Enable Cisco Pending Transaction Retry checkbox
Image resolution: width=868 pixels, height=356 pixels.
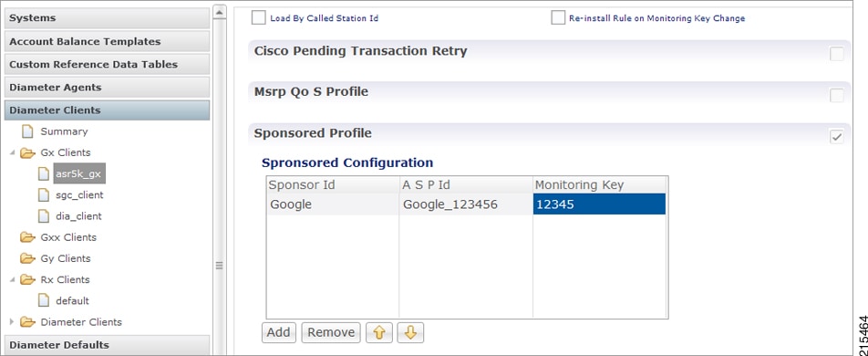(836, 54)
